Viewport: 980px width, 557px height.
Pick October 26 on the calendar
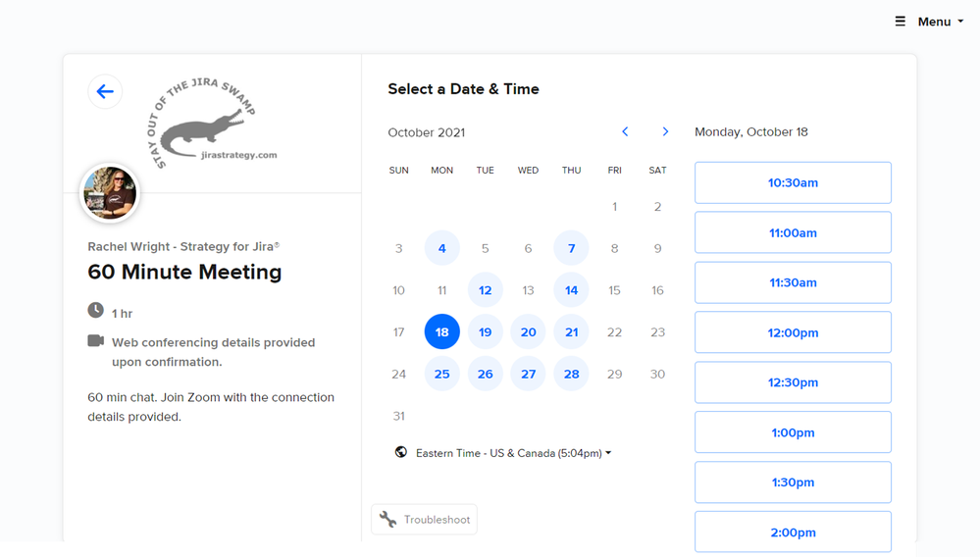point(485,374)
